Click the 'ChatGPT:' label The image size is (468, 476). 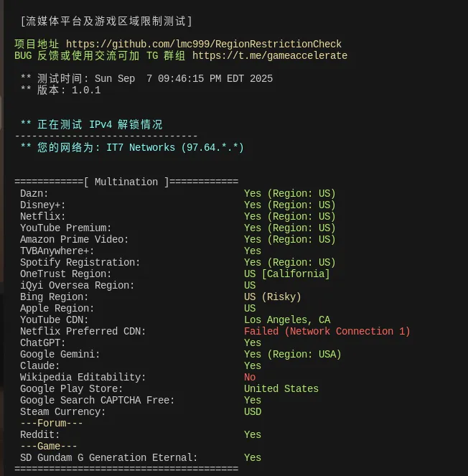[x=43, y=343]
